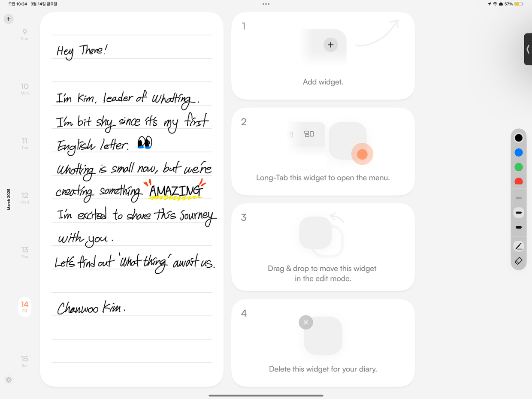This screenshot has height=399, width=532.
Task: Tap the handwritten diary note page
Action: tap(132, 199)
